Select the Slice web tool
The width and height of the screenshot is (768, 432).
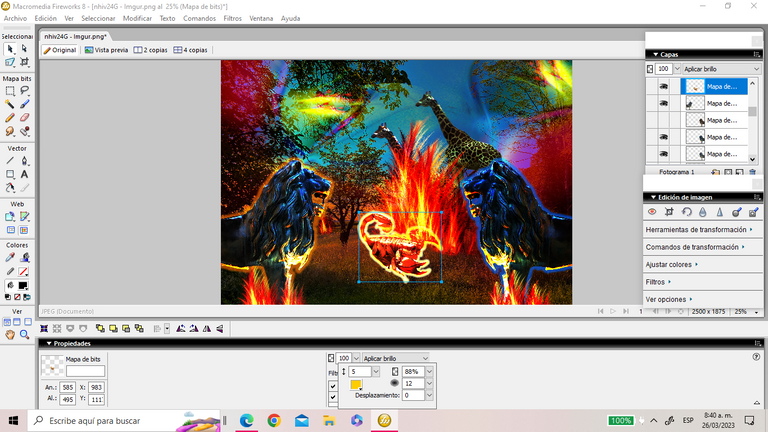24,216
